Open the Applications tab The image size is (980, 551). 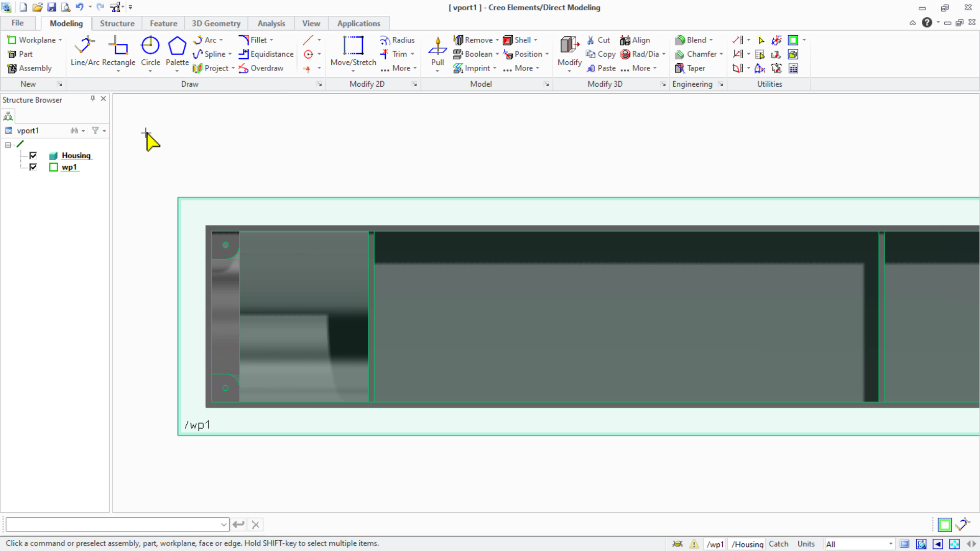(x=359, y=23)
